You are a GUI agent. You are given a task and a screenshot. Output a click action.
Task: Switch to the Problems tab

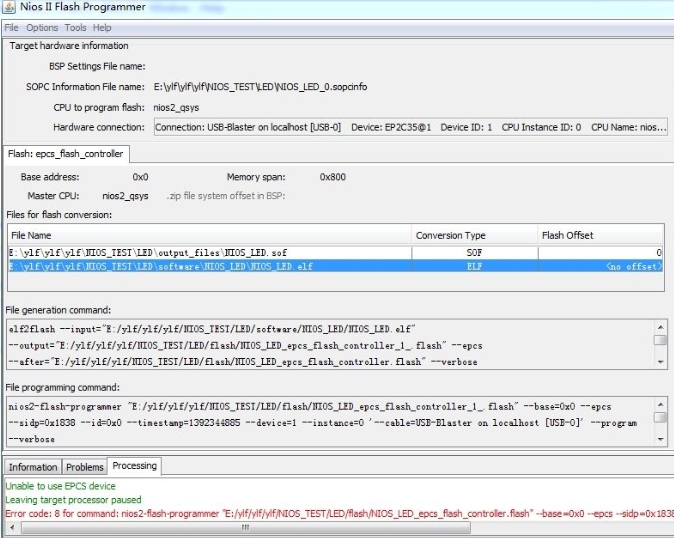click(x=85, y=467)
